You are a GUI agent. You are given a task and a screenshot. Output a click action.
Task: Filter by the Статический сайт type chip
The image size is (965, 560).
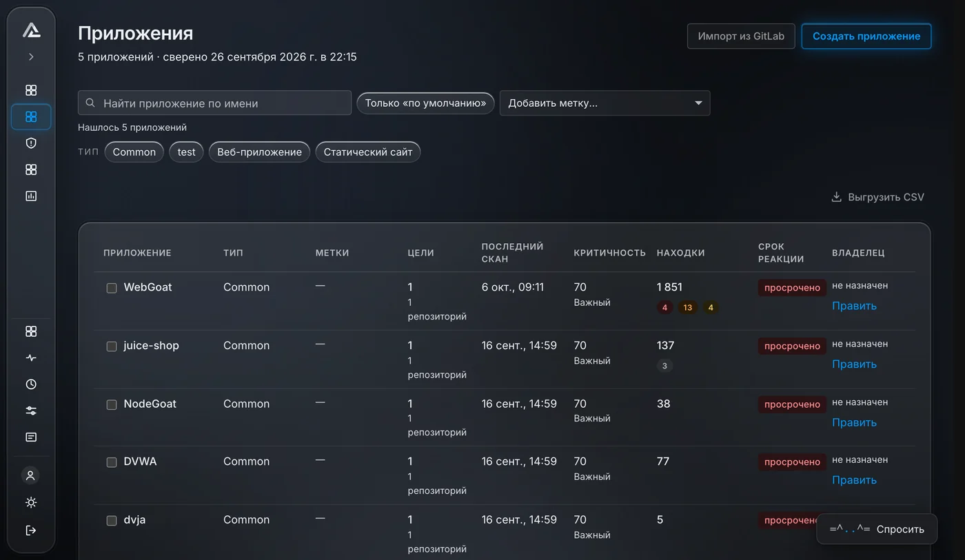368,152
